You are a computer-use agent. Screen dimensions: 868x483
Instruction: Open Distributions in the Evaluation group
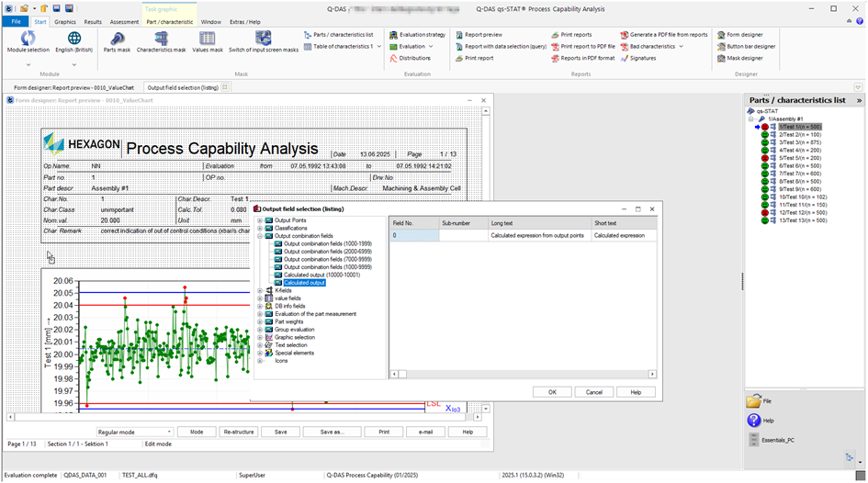pos(411,58)
